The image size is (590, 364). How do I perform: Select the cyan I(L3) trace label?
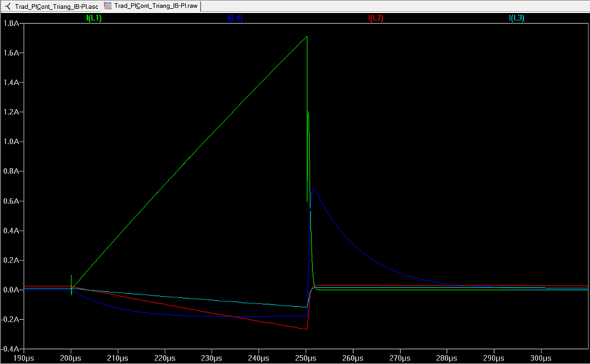516,18
